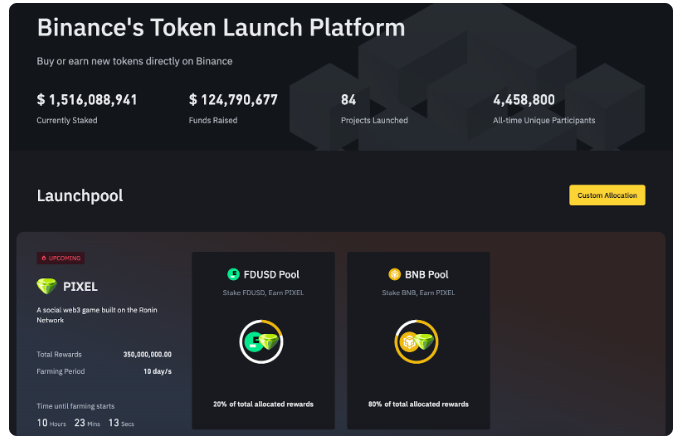
Task: Click the 4,458,800 participants value
Action: point(523,99)
